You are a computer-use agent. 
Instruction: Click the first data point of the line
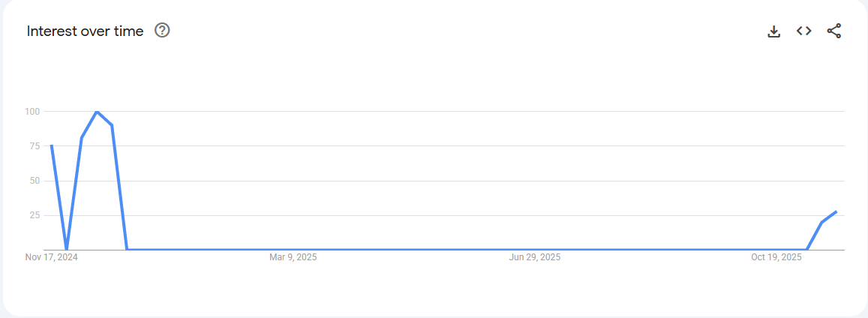click(51, 145)
